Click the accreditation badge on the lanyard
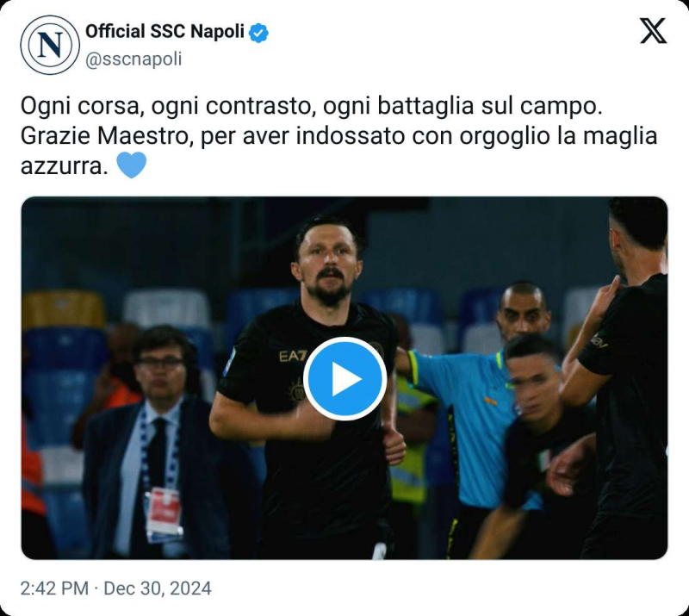The width and height of the screenshot is (689, 616). (164, 514)
